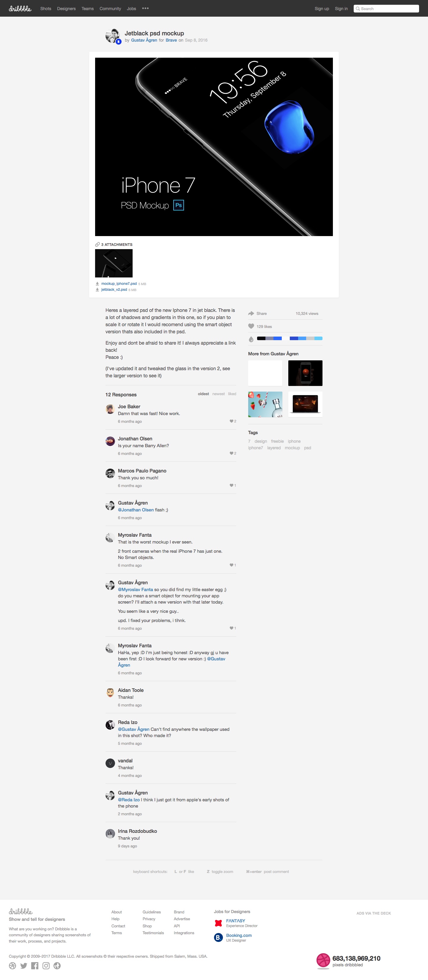Download mockup_iphone7.psd attachment
Image resolution: width=428 pixels, height=980 pixels.
coord(119,283)
